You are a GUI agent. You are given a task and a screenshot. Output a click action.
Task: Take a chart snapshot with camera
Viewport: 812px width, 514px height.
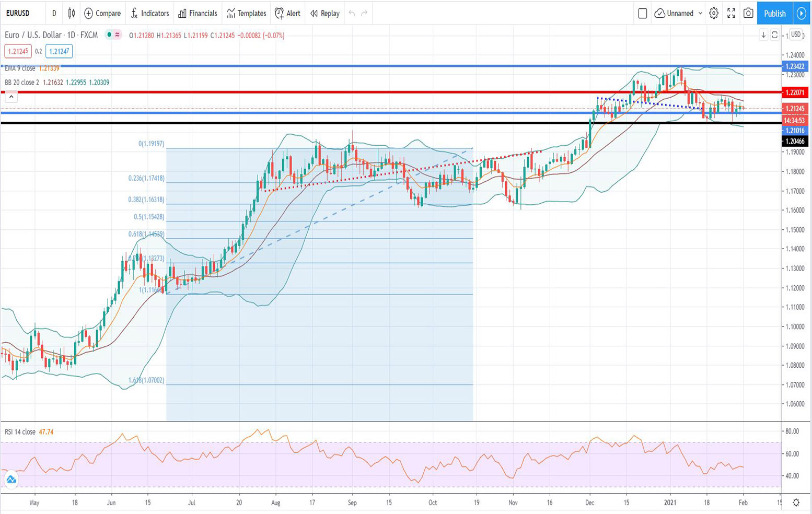click(x=748, y=14)
